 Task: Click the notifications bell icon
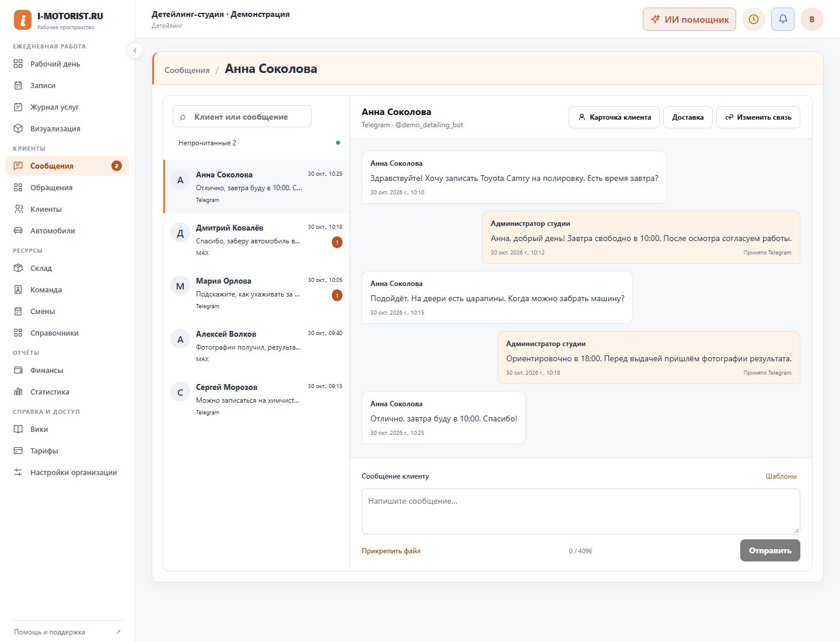pyautogui.click(x=783, y=19)
